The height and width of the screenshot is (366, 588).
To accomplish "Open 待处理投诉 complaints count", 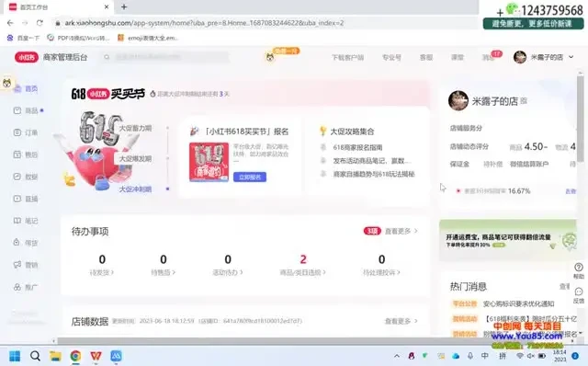I will [381, 264].
